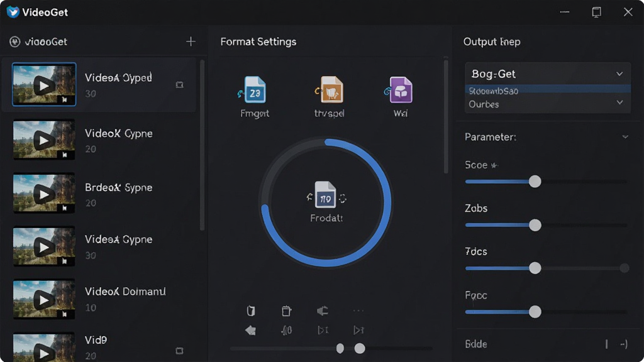Click the Output Inep heading
The width and height of the screenshot is (644, 362).
tap(492, 42)
